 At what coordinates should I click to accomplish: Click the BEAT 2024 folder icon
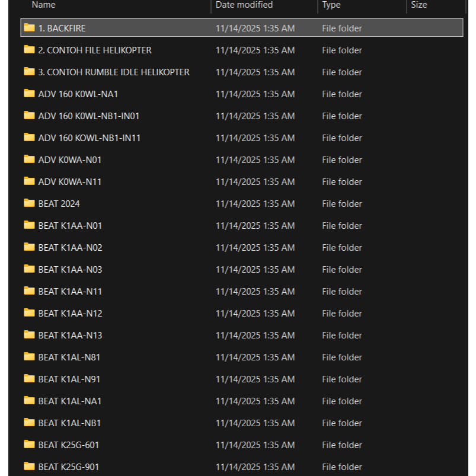tap(28, 203)
